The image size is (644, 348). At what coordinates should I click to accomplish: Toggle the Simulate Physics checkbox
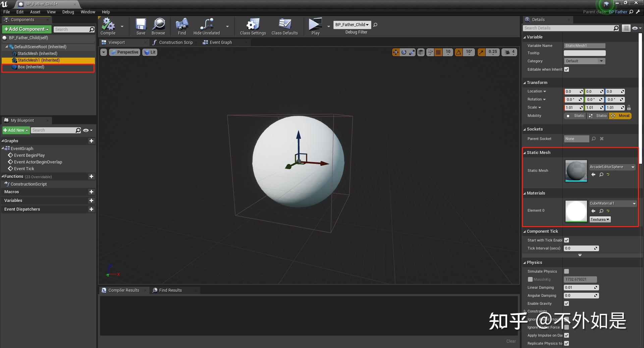567,271
